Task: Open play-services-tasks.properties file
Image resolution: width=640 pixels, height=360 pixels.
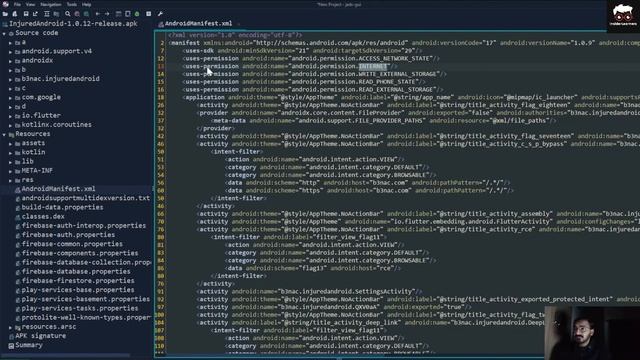Action: click(80, 308)
